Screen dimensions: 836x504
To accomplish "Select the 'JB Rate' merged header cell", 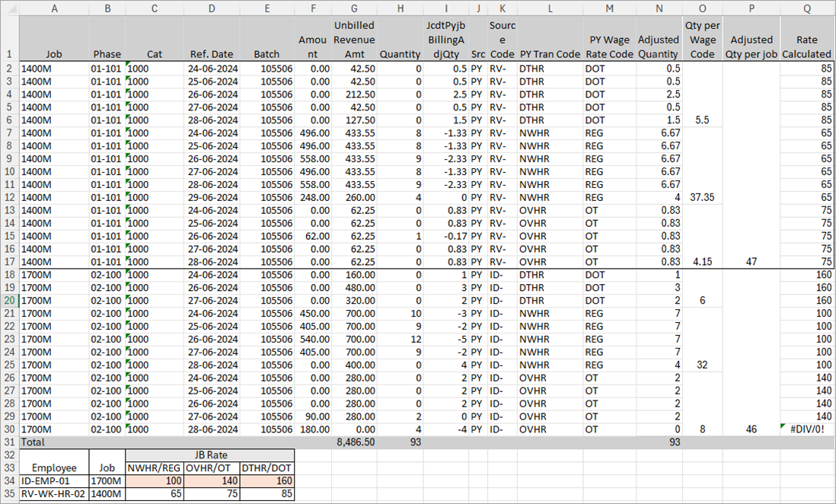I will click(209, 455).
